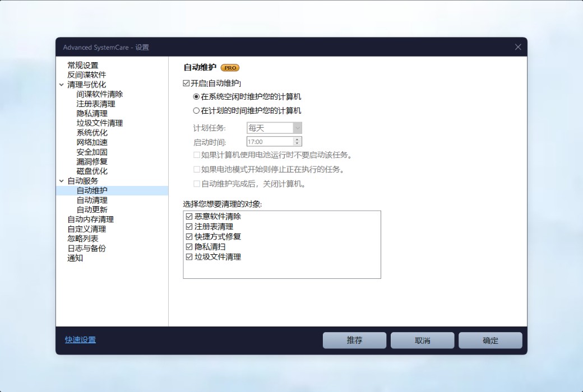Screen dimensions: 583x392
Task: Open 系统优化 settings
Action: (x=92, y=133)
